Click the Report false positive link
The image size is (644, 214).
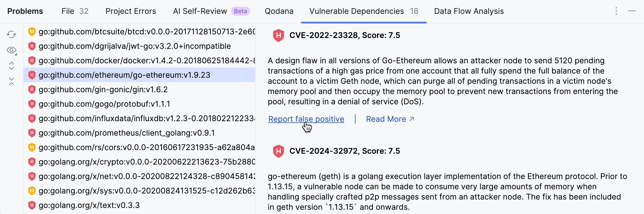tap(306, 119)
